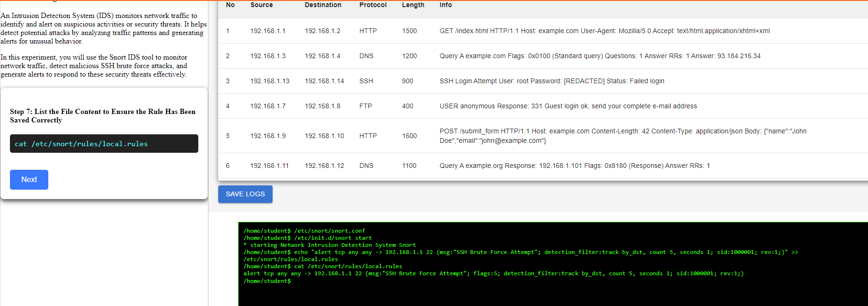Select the DNS query for example.com info

600,56
